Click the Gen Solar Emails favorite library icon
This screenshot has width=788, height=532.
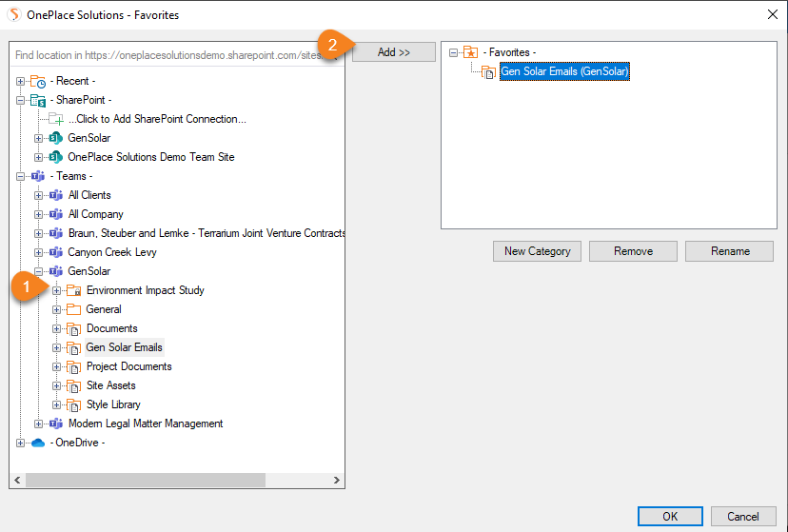point(488,72)
